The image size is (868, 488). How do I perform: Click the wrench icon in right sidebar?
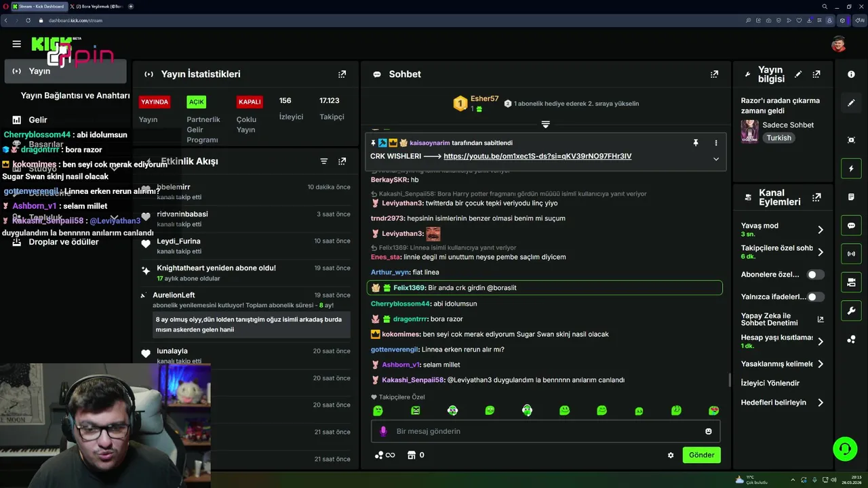click(851, 311)
